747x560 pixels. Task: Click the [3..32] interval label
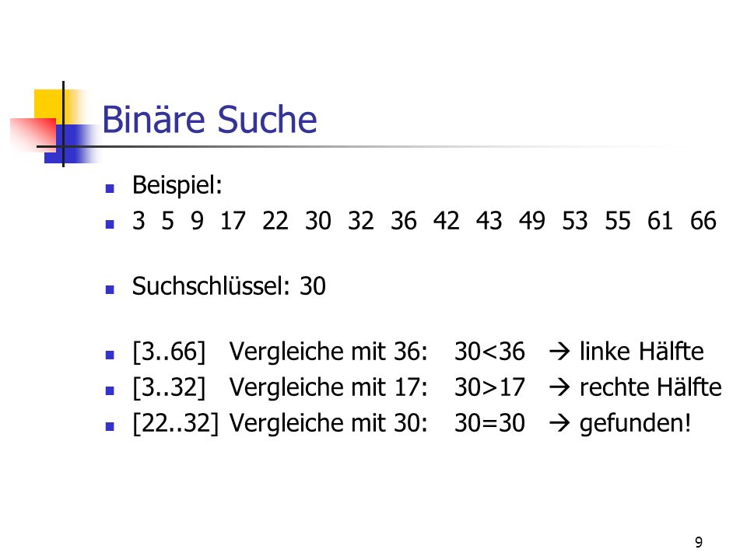pos(169,387)
